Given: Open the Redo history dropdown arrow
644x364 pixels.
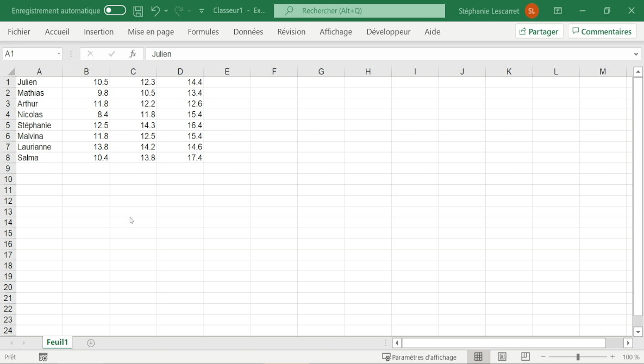Looking at the screenshot, I should click(x=189, y=11).
